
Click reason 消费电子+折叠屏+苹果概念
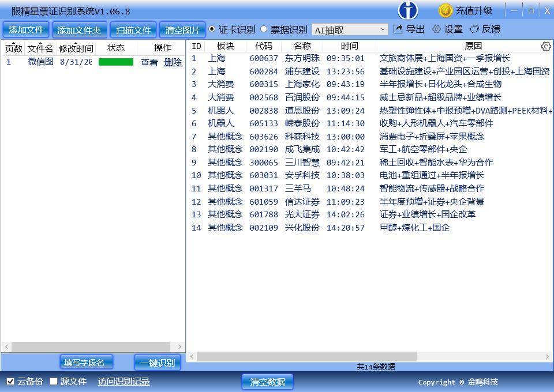tap(432, 137)
